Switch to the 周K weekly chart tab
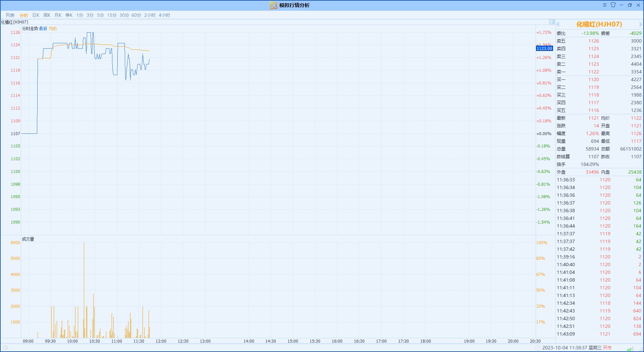The image size is (644, 352). (x=47, y=15)
